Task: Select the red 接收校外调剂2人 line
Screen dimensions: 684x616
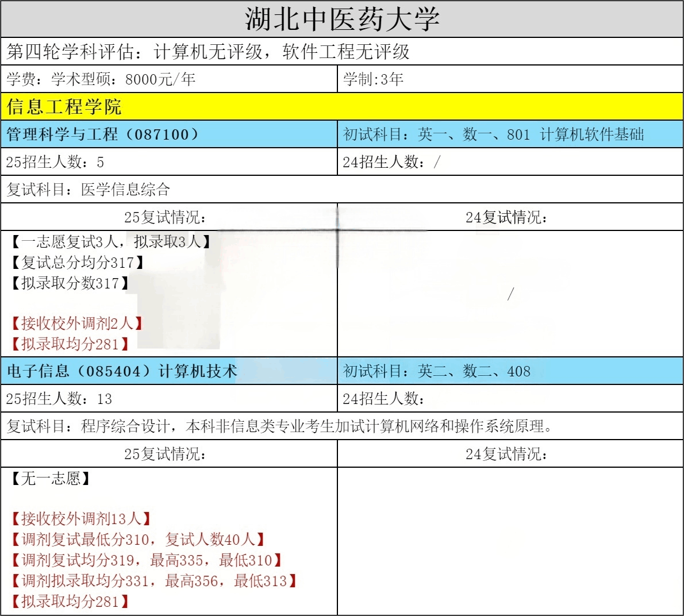Action: pos(76,324)
